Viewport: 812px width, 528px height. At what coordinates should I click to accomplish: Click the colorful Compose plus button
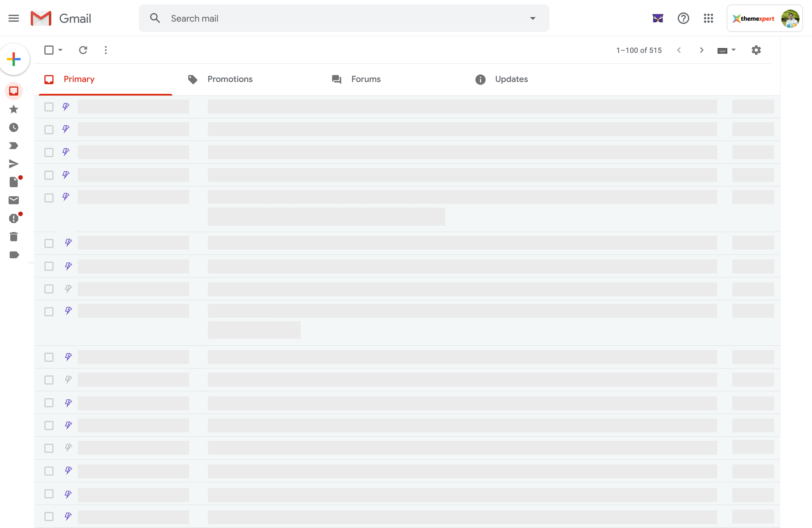(14, 59)
